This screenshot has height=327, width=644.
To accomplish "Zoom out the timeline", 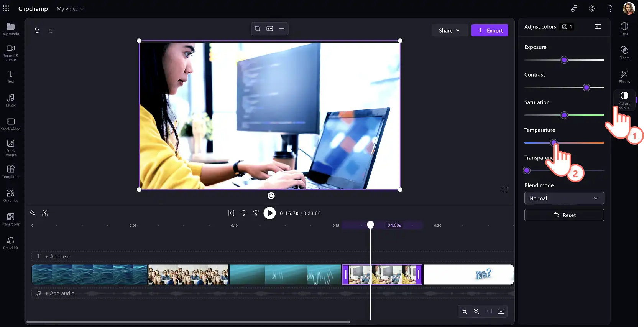I will 464,311.
